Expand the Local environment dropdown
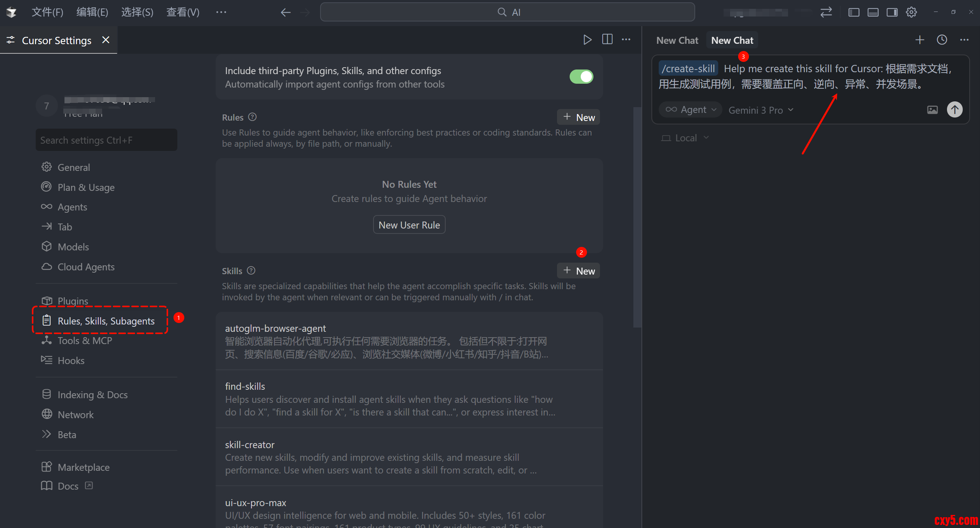 point(685,138)
